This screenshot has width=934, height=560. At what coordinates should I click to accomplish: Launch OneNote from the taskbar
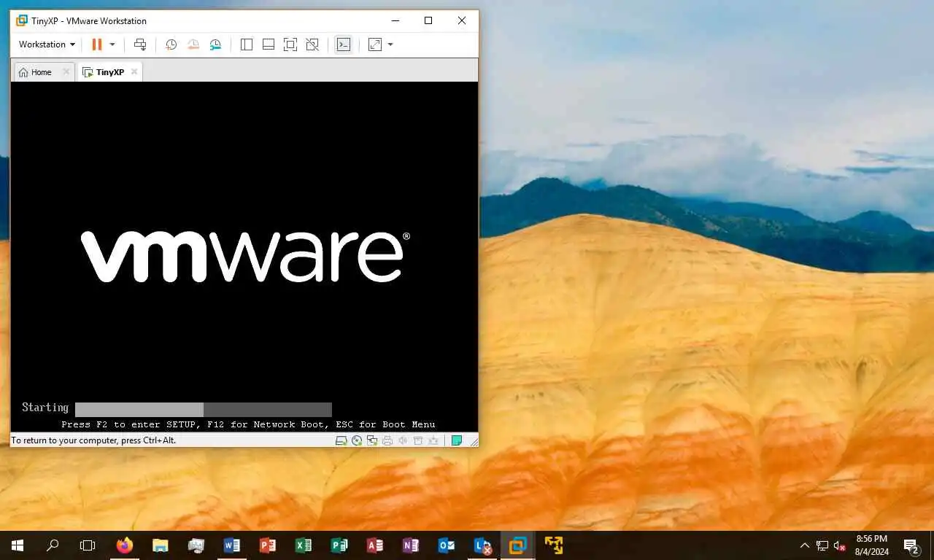[x=411, y=545]
